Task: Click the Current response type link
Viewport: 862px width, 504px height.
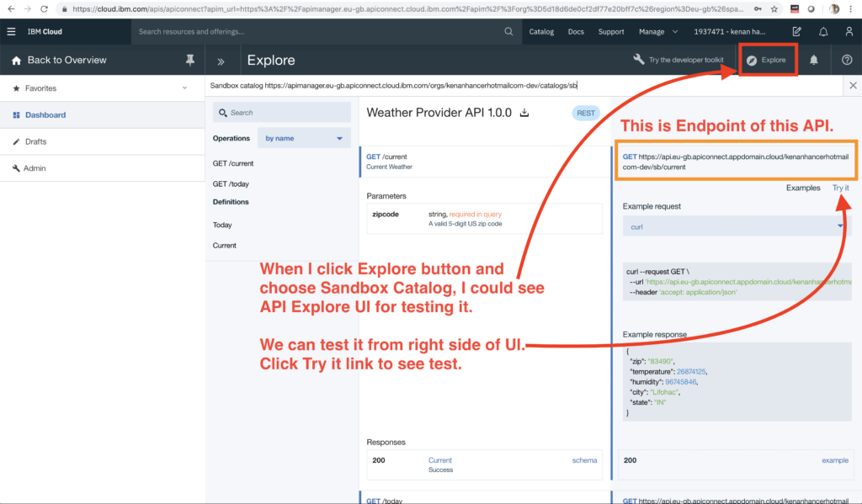Action: coord(439,460)
